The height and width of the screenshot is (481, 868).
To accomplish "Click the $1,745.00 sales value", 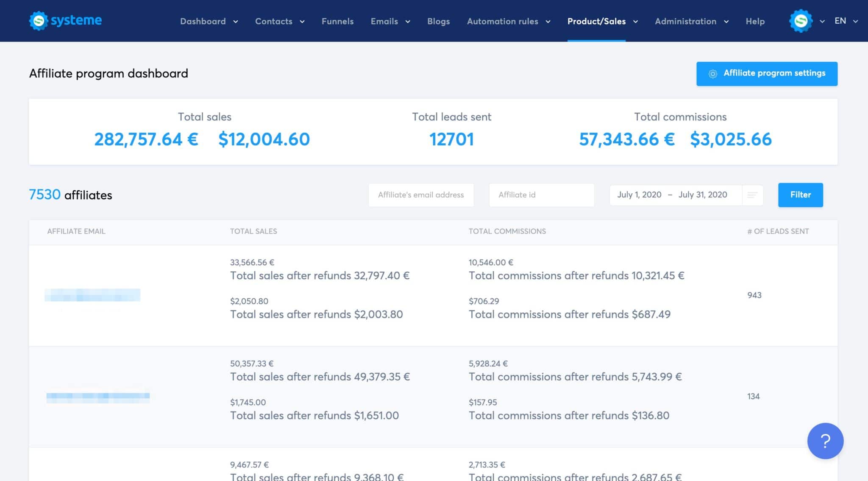I will 248,403.
